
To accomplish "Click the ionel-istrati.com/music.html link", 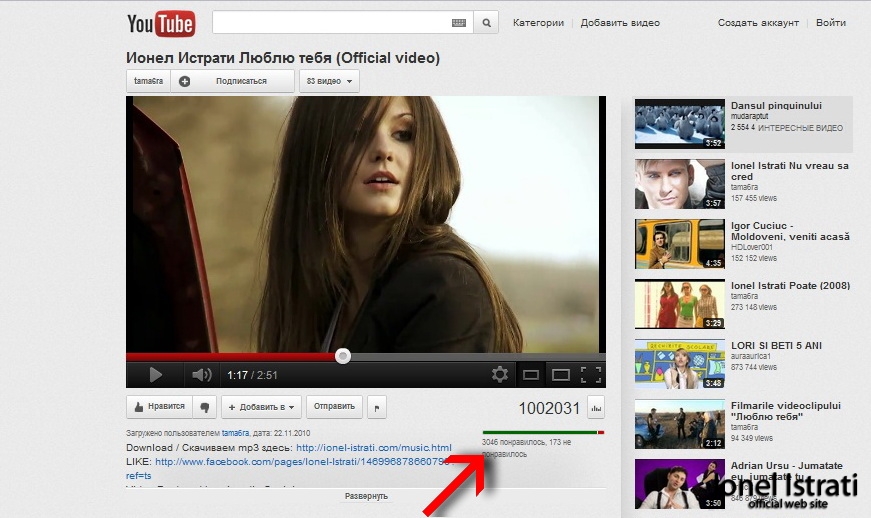I will click(x=373, y=447).
